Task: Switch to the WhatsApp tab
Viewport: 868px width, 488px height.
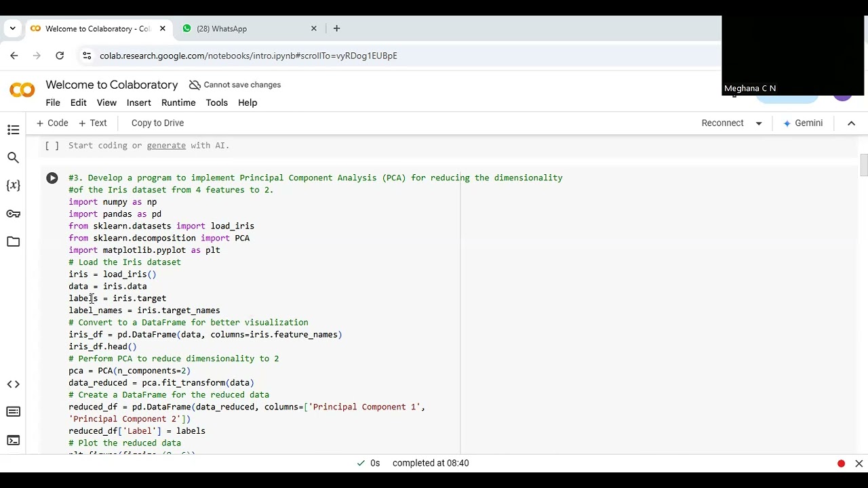Action: click(x=248, y=28)
